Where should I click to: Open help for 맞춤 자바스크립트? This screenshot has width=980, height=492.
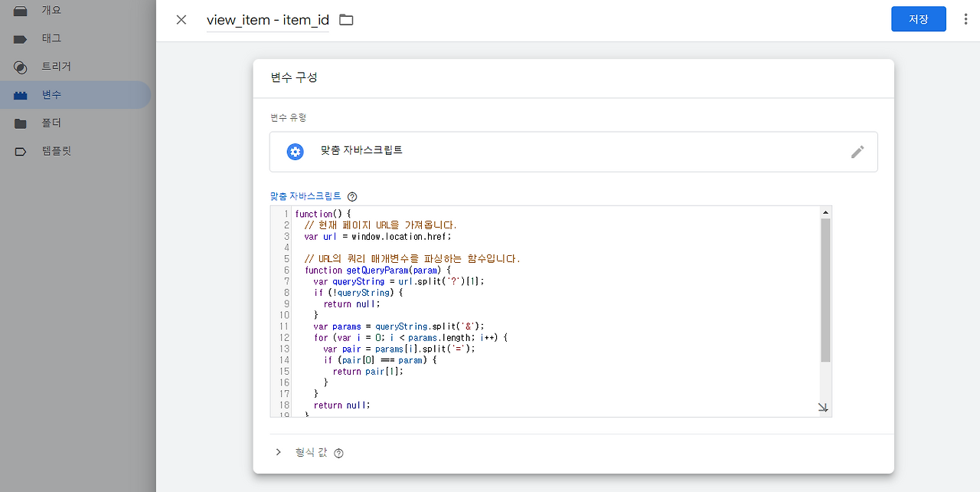tap(351, 196)
